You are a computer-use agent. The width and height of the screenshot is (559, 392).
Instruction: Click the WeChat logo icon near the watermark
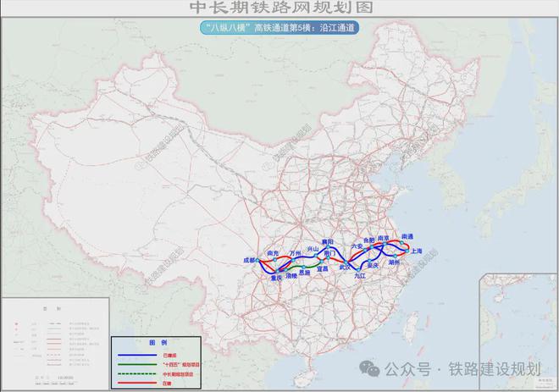tap(369, 368)
